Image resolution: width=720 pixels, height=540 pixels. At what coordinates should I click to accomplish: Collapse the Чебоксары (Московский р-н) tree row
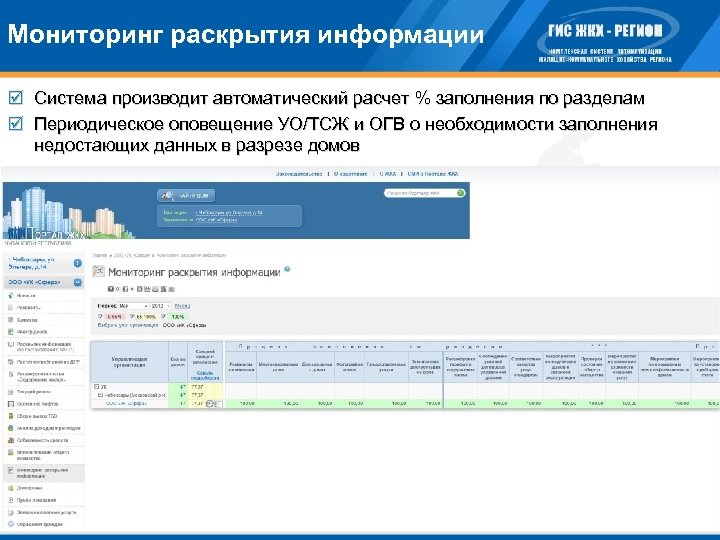pos(101,395)
